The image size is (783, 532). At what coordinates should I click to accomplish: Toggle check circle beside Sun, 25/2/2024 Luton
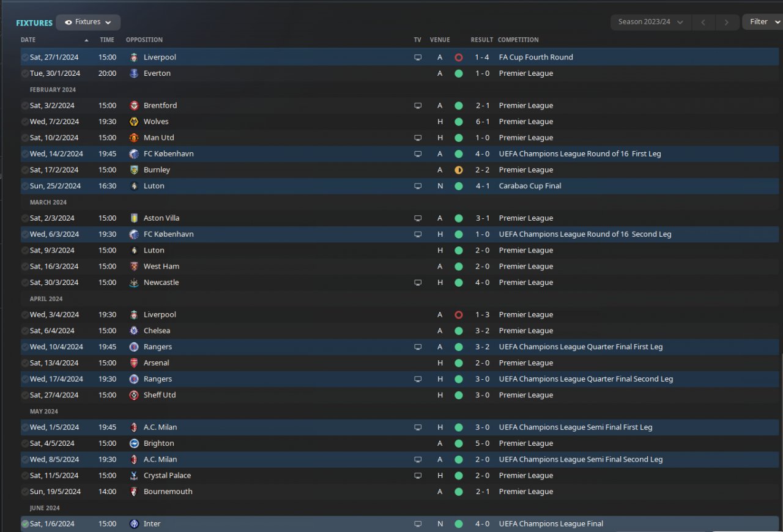coord(25,186)
